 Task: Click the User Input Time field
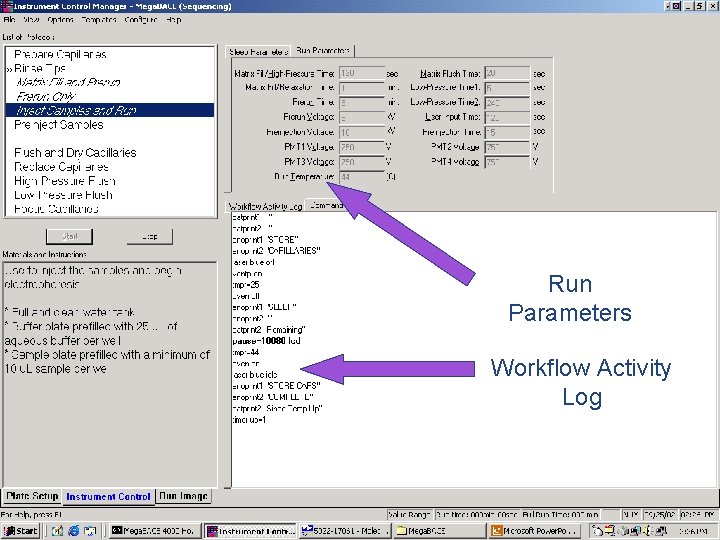coord(507,117)
